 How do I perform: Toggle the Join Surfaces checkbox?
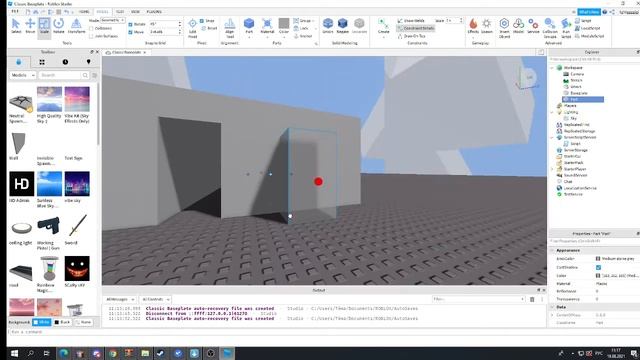(x=91, y=36)
